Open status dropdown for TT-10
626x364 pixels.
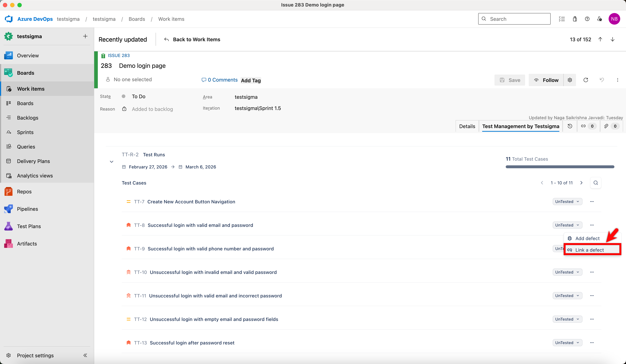[567, 272]
